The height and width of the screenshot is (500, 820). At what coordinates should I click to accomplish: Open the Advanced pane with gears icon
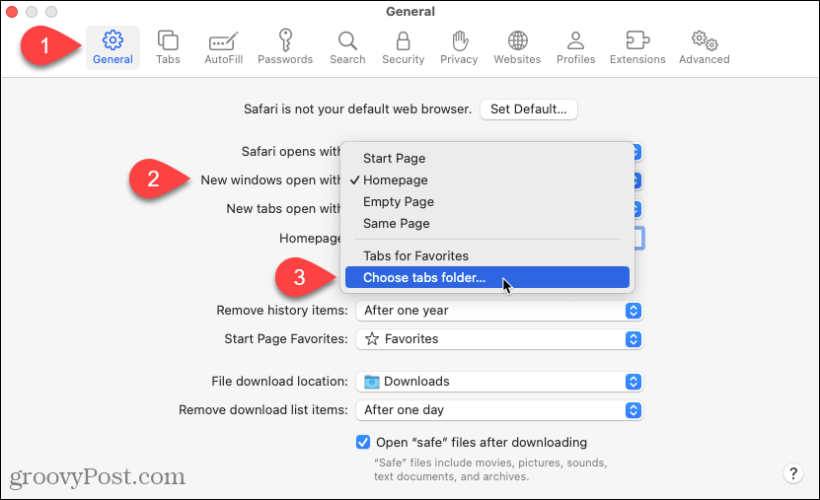pyautogui.click(x=704, y=48)
